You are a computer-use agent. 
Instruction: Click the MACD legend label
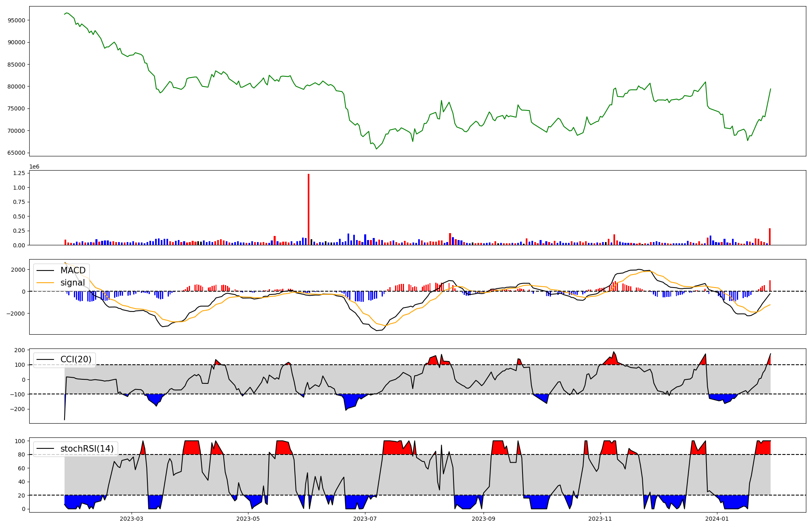73,270
